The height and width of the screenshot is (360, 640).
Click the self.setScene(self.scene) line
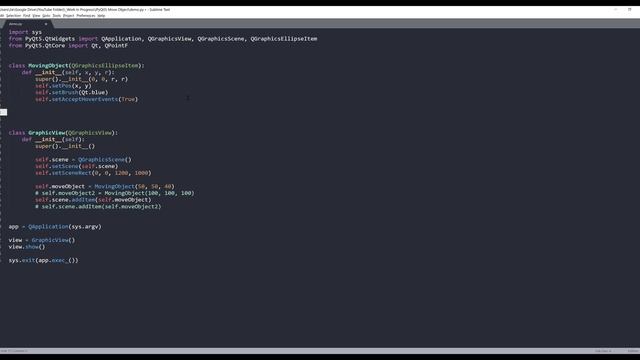(76, 166)
